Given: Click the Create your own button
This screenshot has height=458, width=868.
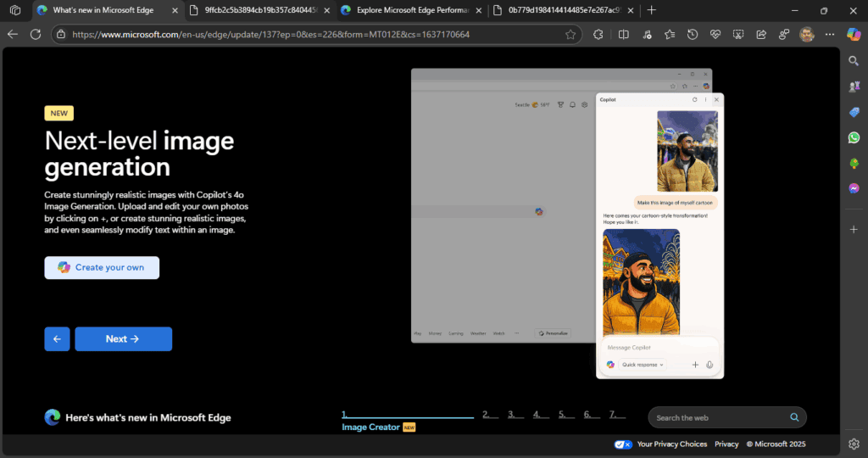Looking at the screenshot, I should (x=102, y=267).
